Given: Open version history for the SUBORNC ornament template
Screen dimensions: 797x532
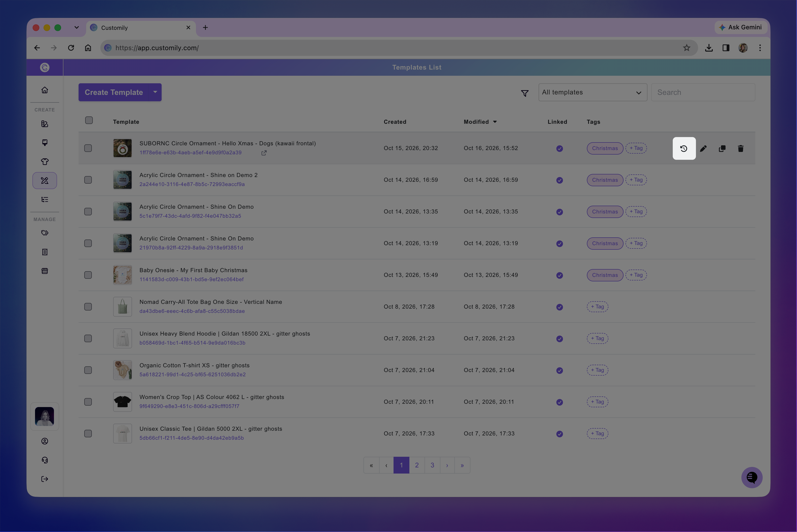Looking at the screenshot, I should [x=684, y=148].
